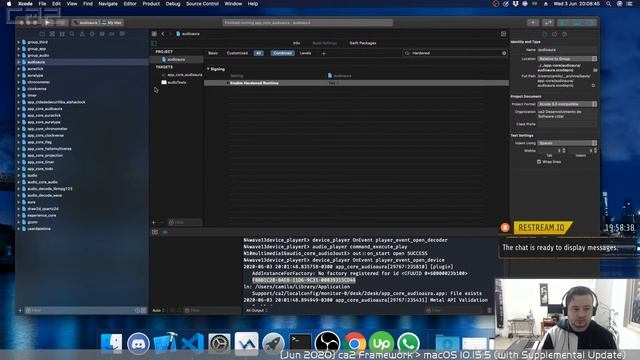
Task: Open the related items grid icon
Action: point(154,34)
